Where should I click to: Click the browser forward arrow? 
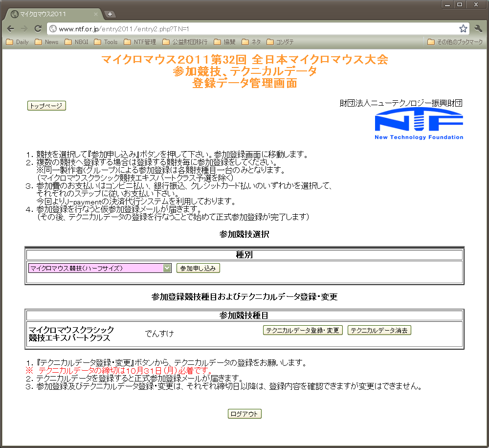click(24, 29)
